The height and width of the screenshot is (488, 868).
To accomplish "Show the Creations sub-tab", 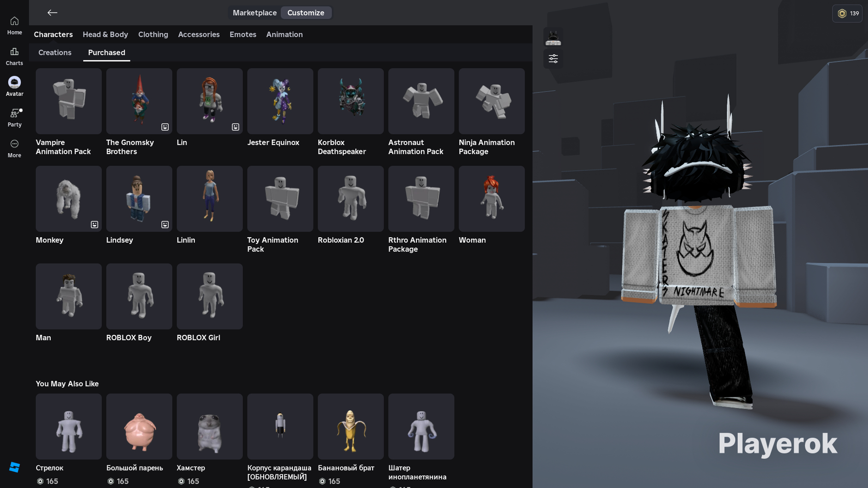I will pyautogui.click(x=55, y=52).
